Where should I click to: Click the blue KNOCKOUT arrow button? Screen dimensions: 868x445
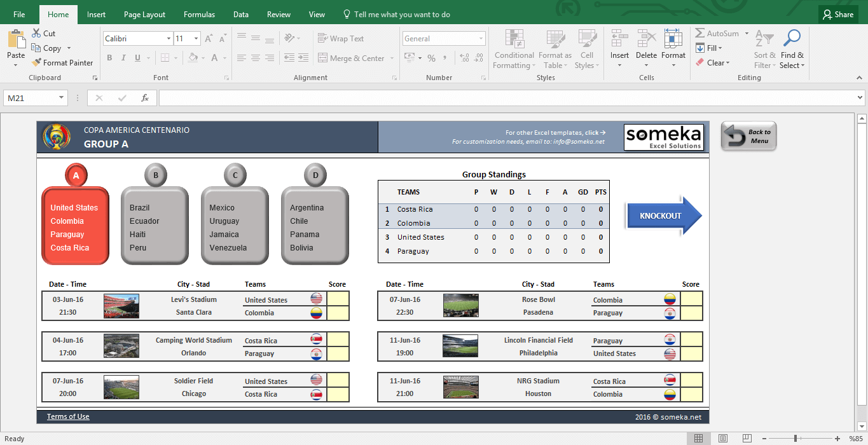point(663,216)
